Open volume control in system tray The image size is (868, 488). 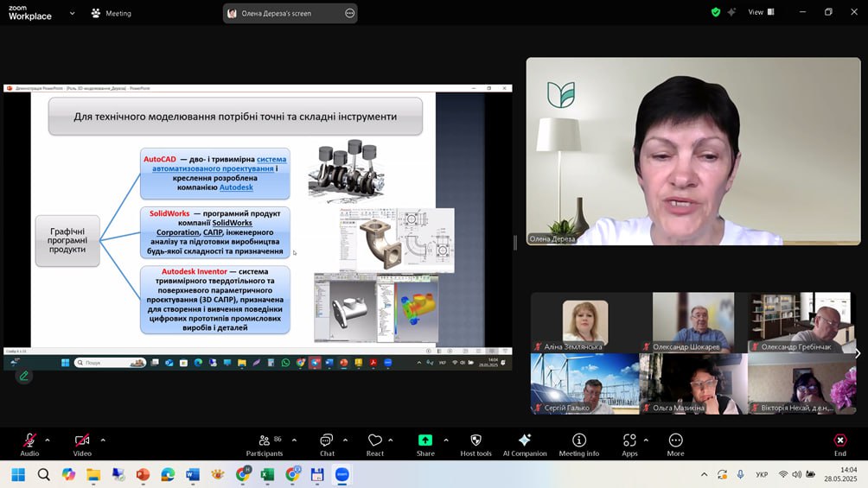[x=796, y=474]
